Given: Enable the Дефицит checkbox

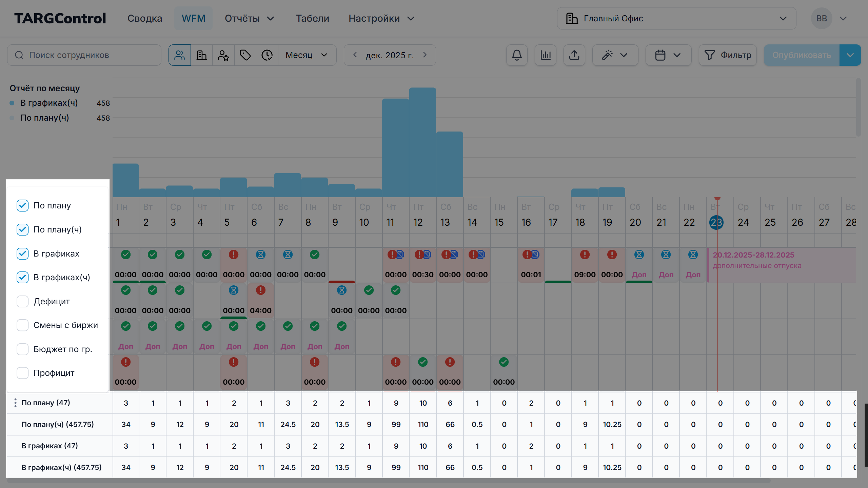Looking at the screenshot, I should 22,301.
